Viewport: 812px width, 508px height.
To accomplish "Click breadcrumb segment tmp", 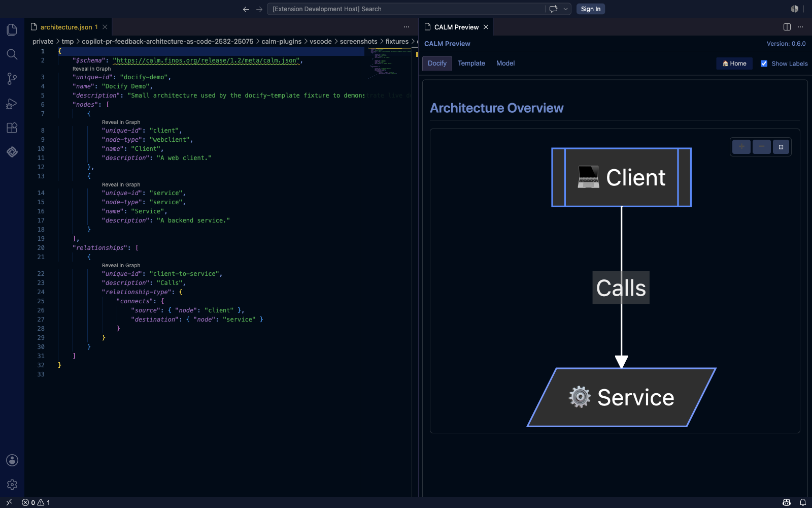I will pos(67,42).
